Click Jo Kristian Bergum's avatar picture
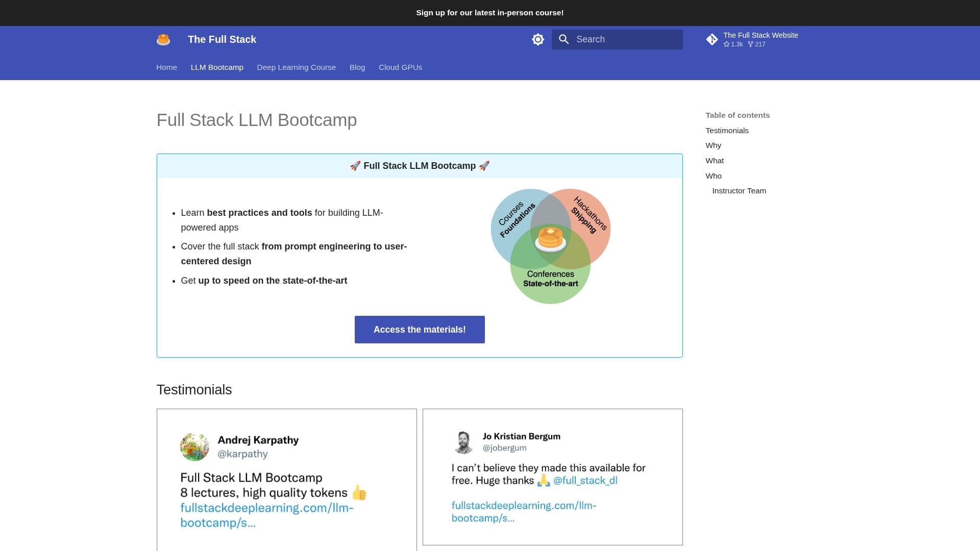Screen dimensions: 980x551 [x=463, y=442]
